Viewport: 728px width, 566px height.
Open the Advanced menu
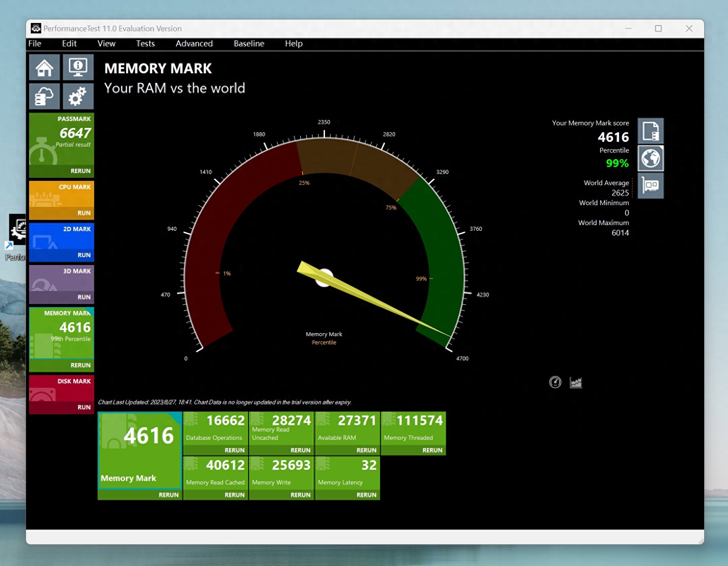(194, 44)
